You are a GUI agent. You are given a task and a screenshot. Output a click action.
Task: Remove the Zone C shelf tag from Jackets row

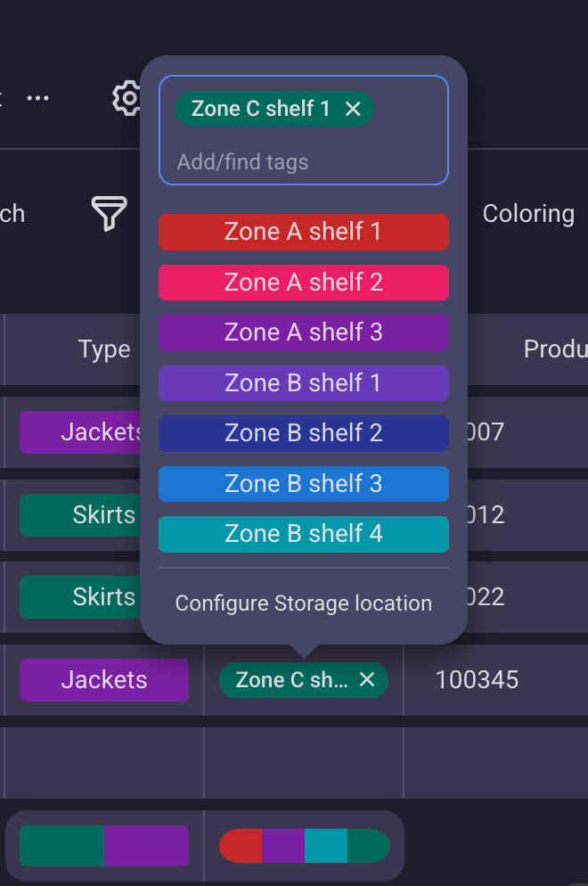(x=367, y=679)
